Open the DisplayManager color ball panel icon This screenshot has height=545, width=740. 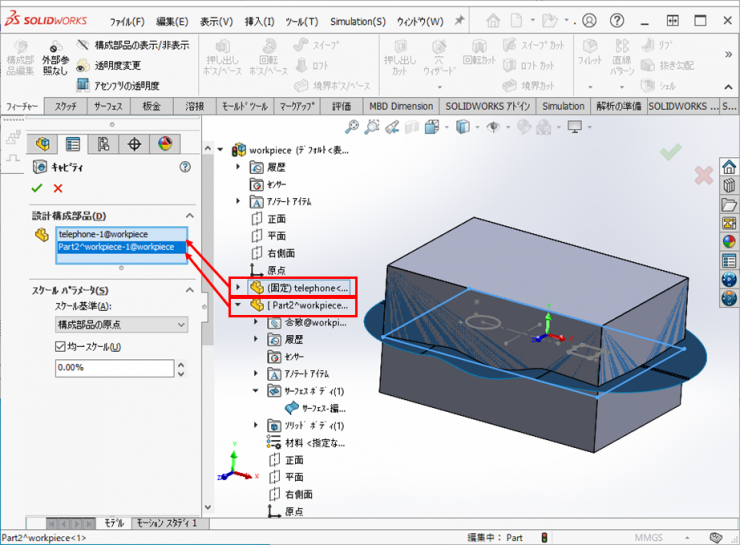166,145
